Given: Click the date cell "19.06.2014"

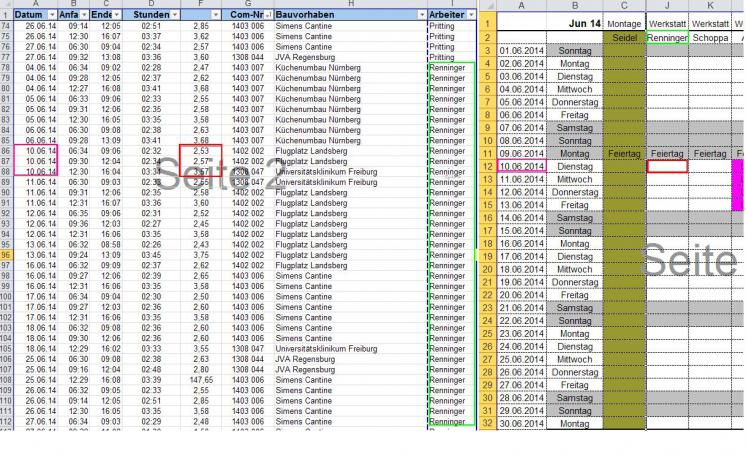Looking at the screenshot, I should [x=521, y=282].
